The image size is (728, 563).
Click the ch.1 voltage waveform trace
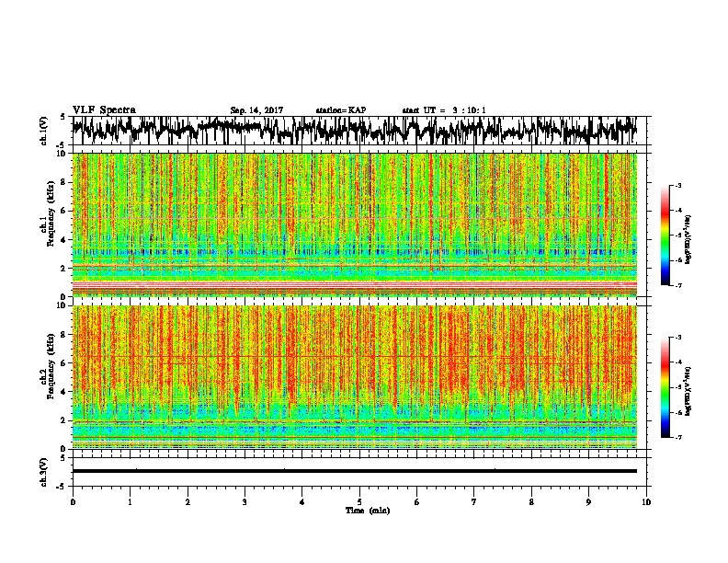tap(354, 131)
